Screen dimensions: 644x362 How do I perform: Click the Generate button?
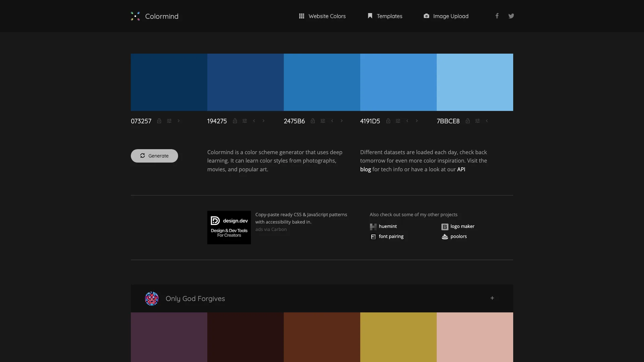[x=154, y=156]
